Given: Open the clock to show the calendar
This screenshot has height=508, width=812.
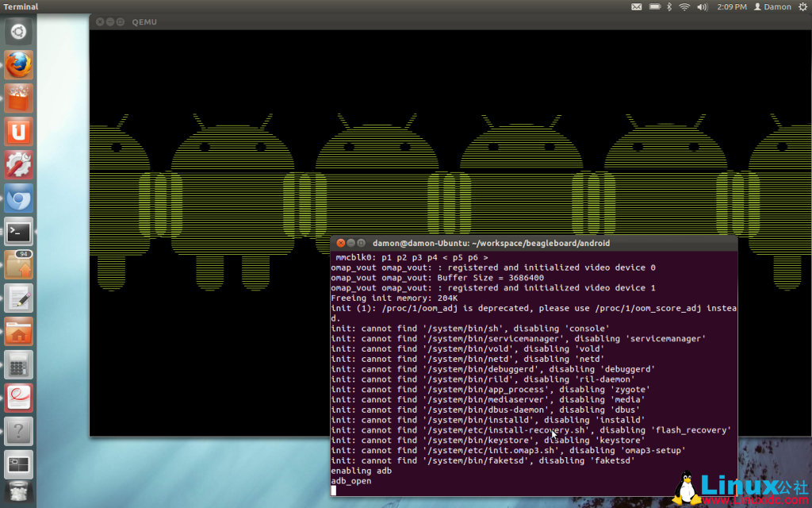Looking at the screenshot, I should point(731,6).
